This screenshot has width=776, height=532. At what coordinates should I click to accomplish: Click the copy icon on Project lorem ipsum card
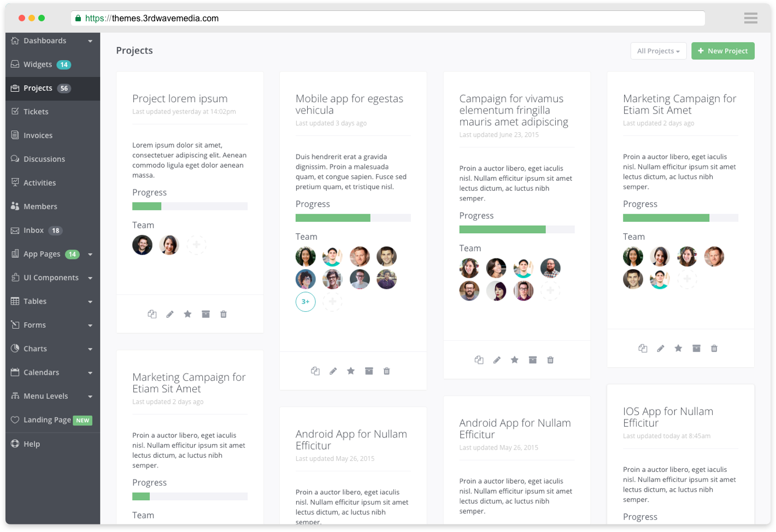(x=152, y=314)
